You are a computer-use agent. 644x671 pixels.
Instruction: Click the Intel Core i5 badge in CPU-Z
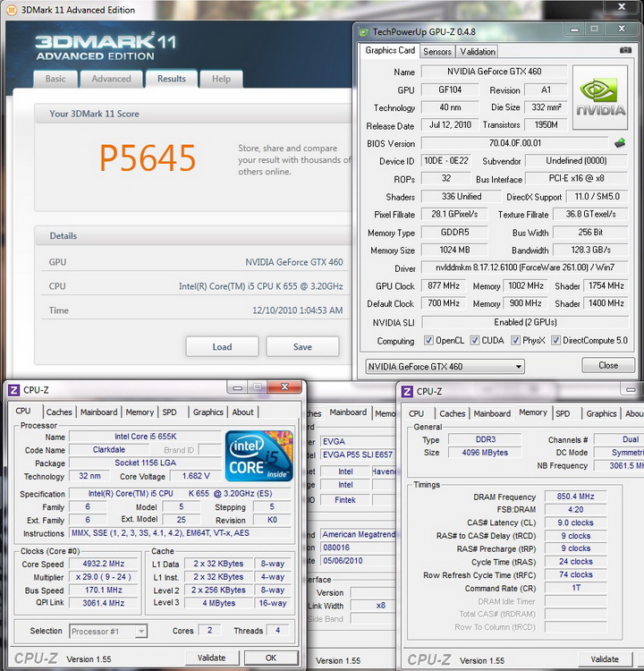coord(258,456)
